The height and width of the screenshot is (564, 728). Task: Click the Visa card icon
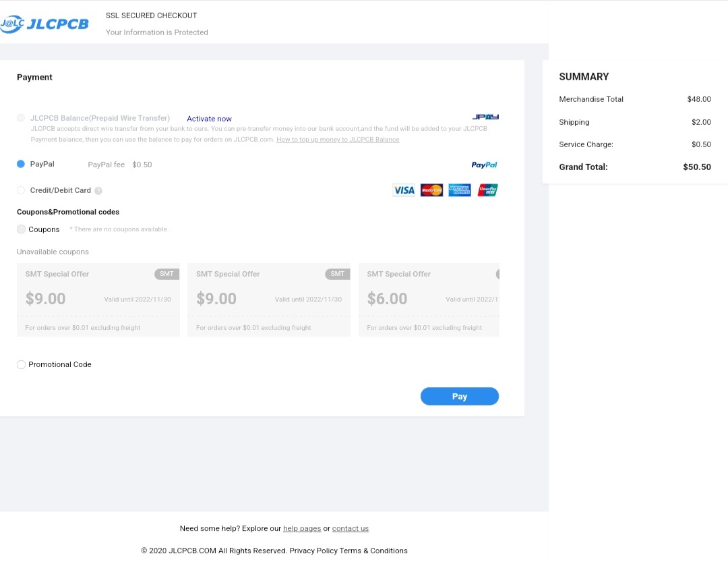coord(404,190)
